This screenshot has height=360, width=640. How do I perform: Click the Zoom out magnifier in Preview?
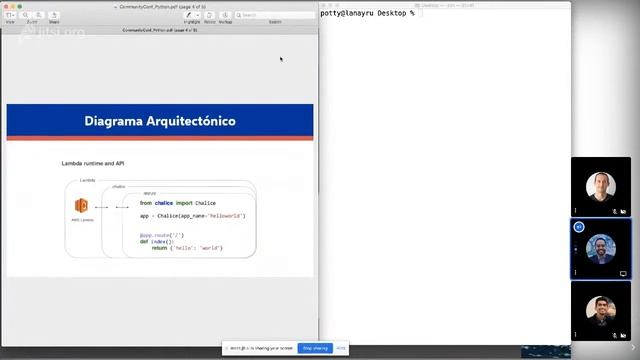tap(25, 15)
